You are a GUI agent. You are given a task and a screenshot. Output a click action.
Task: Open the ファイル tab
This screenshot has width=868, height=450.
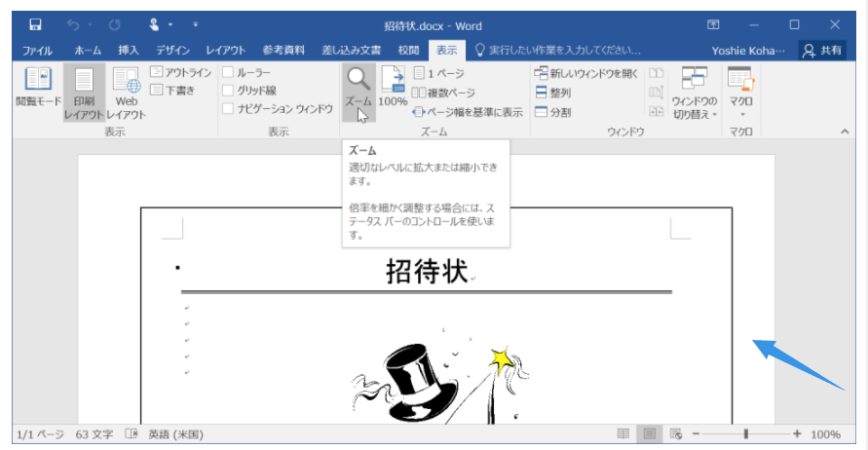pyautogui.click(x=37, y=51)
